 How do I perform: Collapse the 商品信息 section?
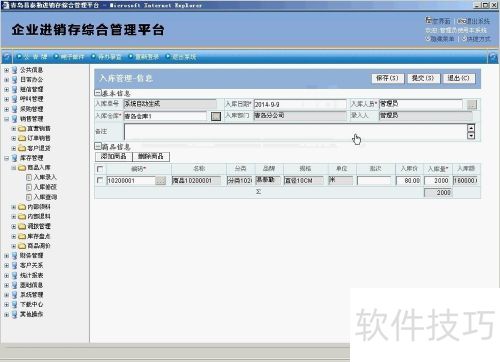(x=98, y=146)
